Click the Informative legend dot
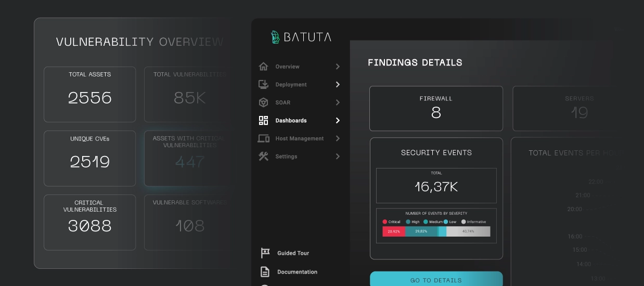Viewport: 644px width, 286px height. [463, 222]
